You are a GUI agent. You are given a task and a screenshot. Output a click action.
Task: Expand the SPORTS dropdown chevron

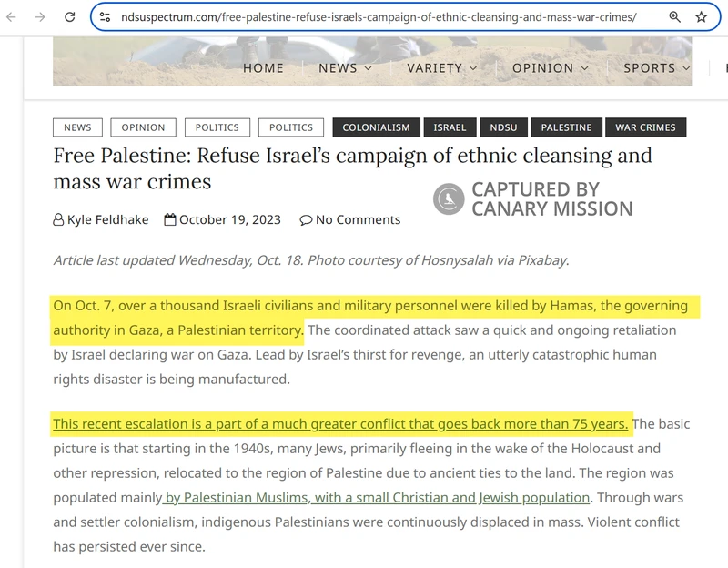(686, 68)
